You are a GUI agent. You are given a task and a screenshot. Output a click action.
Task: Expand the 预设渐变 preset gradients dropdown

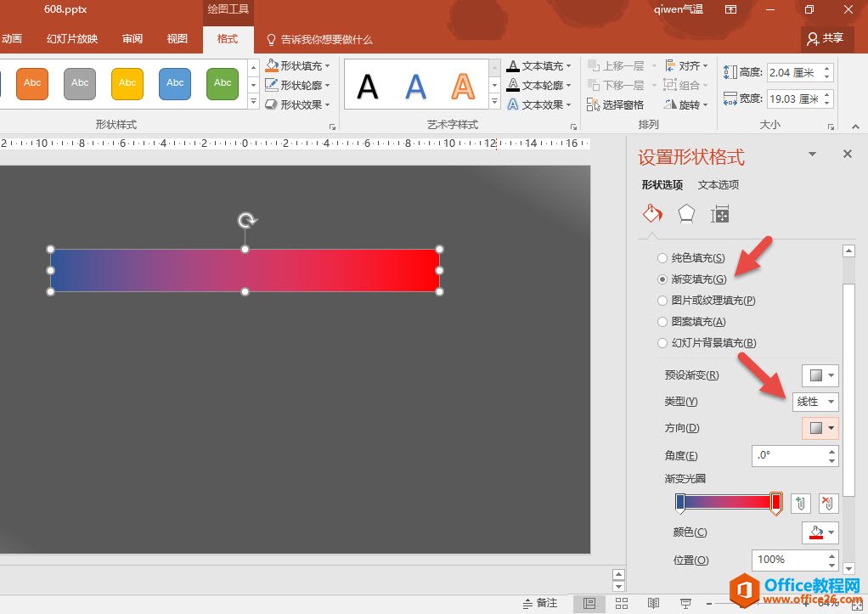(820, 375)
